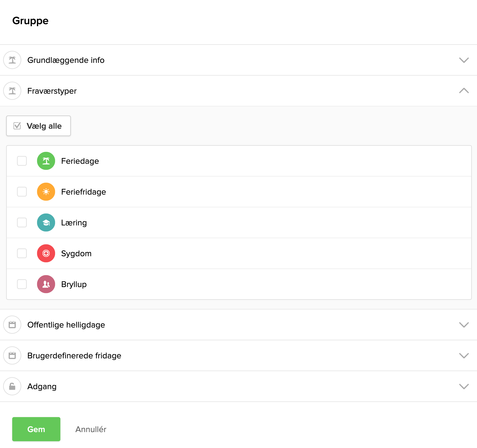This screenshot has width=477, height=448.
Task: Tick the Feriedage checkbox
Action: [22, 161]
